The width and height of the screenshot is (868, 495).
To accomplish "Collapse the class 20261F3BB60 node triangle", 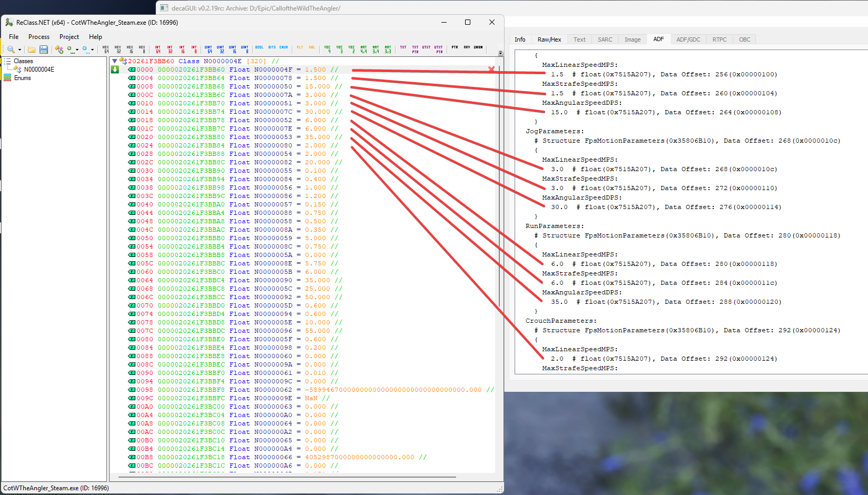I will pyautogui.click(x=114, y=61).
